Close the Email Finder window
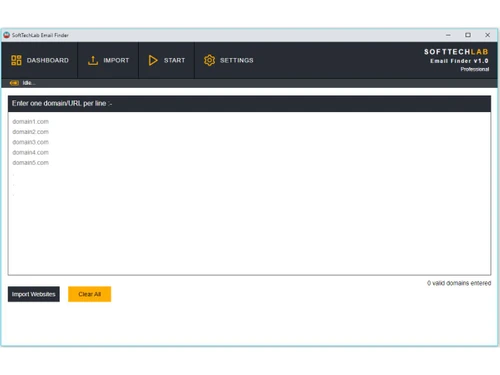The height and width of the screenshot is (375, 500). pyautogui.click(x=487, y=35)
